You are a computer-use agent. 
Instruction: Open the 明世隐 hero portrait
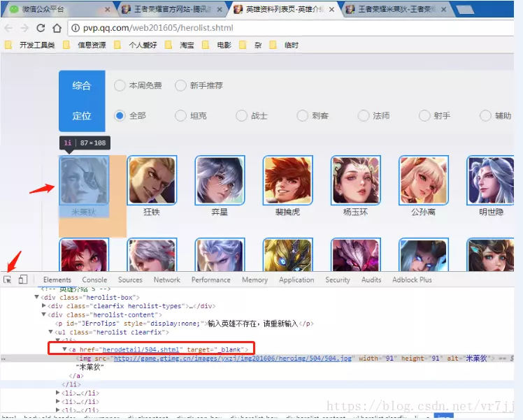pos(490,180)
